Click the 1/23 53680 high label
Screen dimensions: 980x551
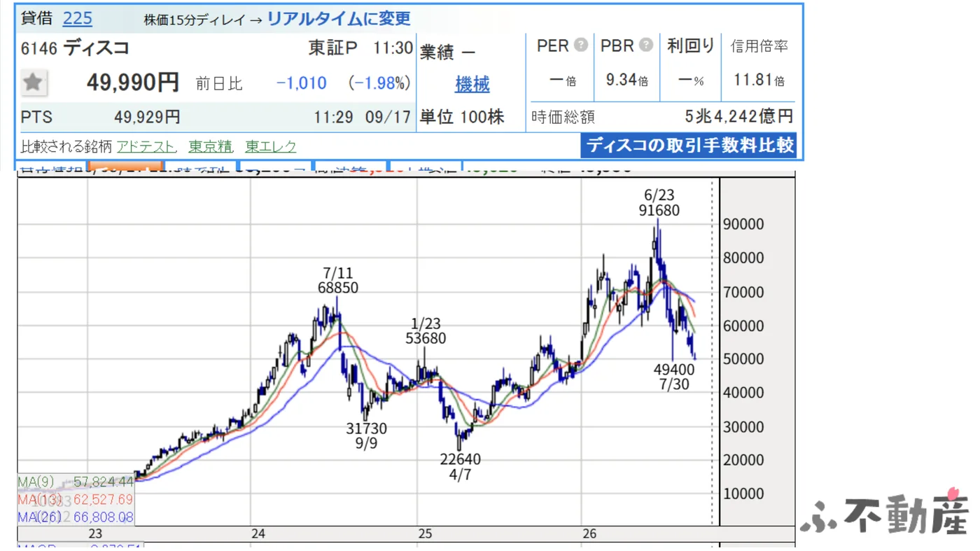point(426,330)
